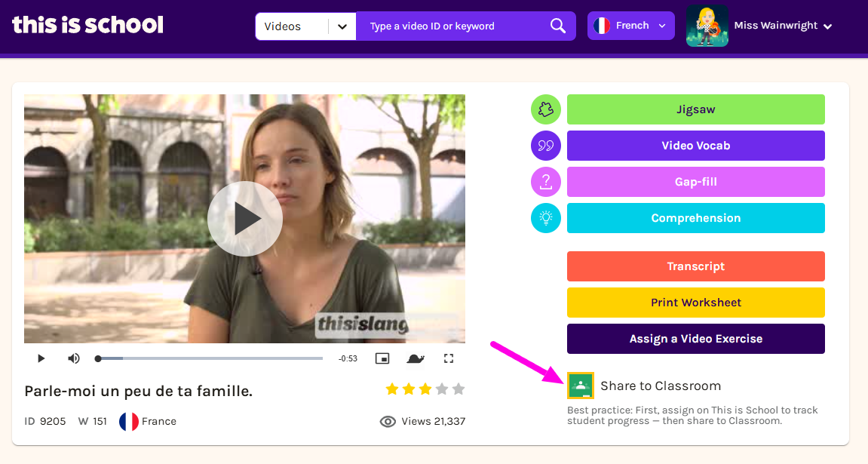Click the Google Classroom share icon
This screenshot has width=868, height=464.
[x=580, y=386]
